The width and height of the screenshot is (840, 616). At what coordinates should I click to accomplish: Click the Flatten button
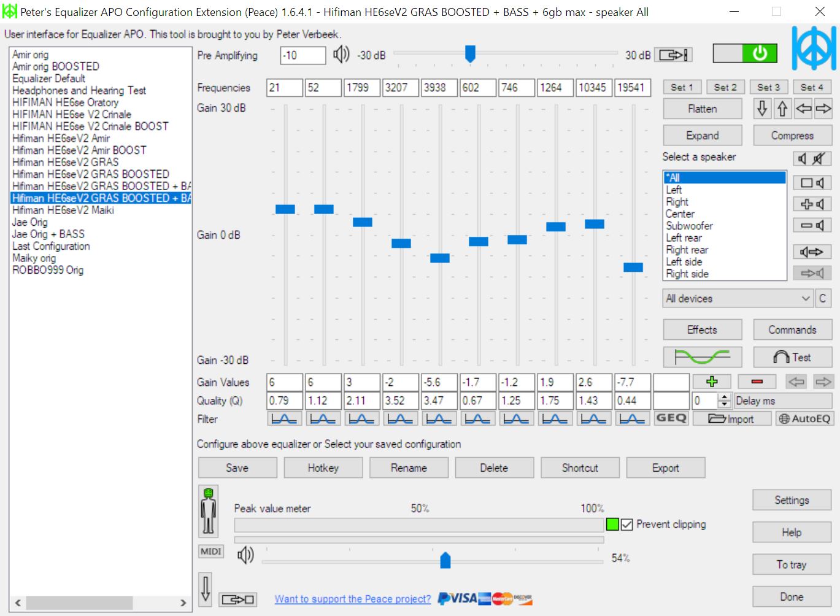(703, 109)
